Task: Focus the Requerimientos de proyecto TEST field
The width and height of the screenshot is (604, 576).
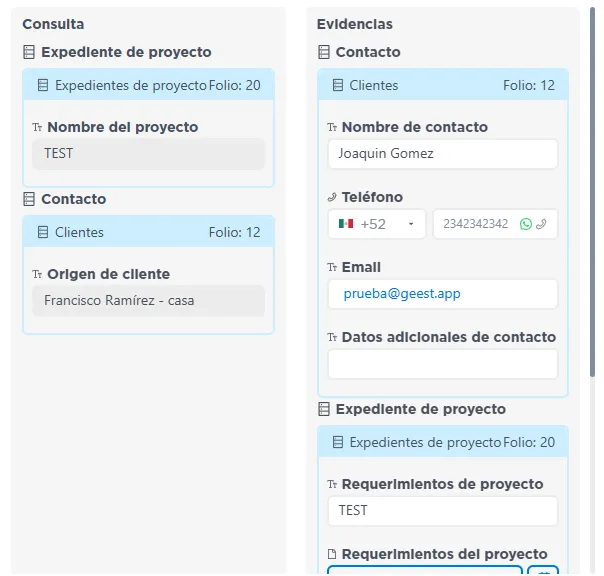Action: point(442,510)
